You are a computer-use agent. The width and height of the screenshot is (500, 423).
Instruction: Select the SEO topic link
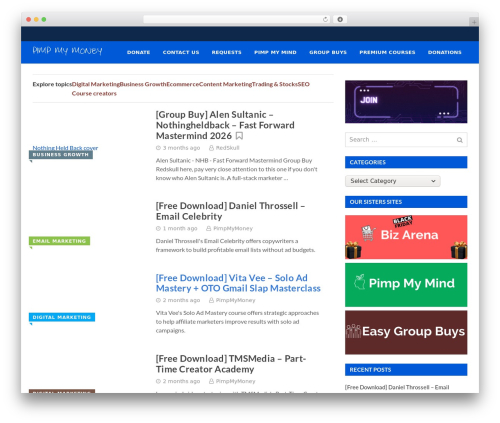click(x=304, y=84)
